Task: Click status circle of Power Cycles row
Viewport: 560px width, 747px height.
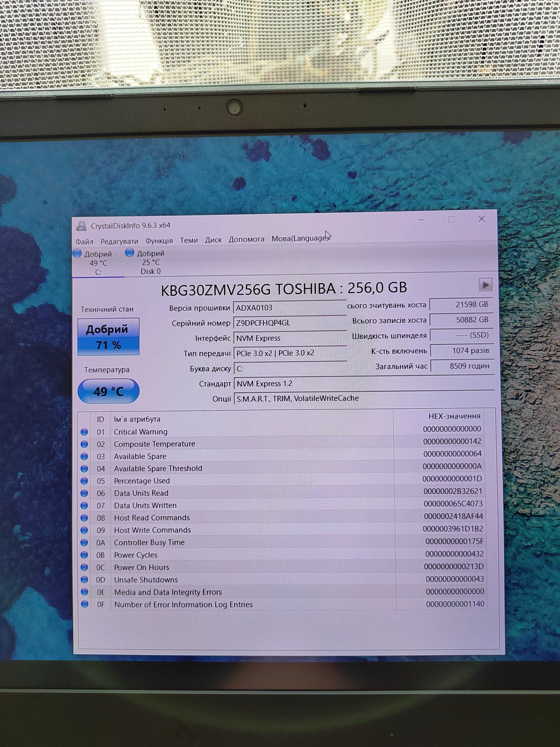Action: pyautogui.click(x=84, y=555)
